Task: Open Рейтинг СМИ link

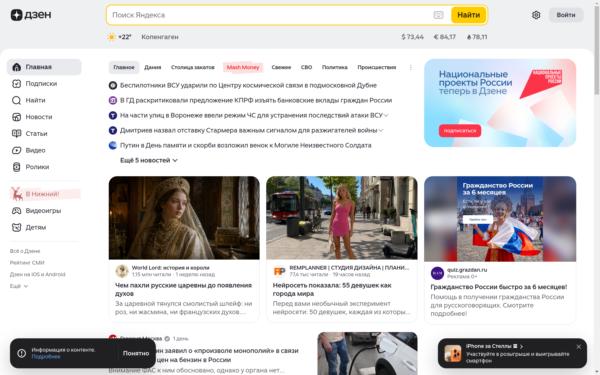Action: coord(27,262)
